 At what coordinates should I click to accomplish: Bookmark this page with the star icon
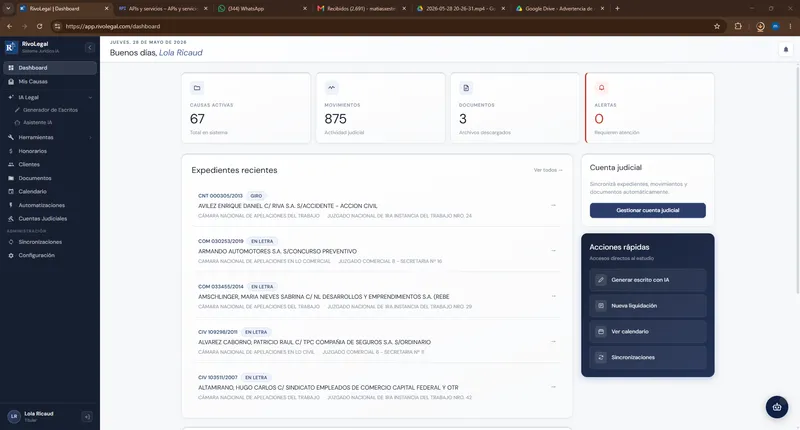point(717,26)
